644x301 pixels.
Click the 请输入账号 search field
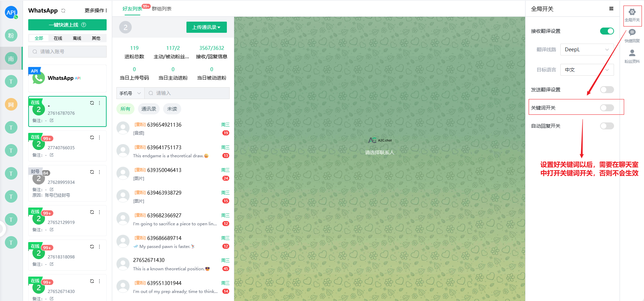click(x=67, y=52)
